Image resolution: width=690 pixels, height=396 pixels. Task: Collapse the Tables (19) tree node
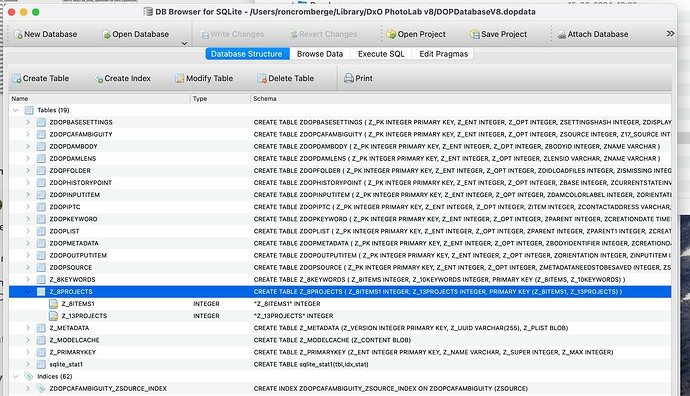16,110
